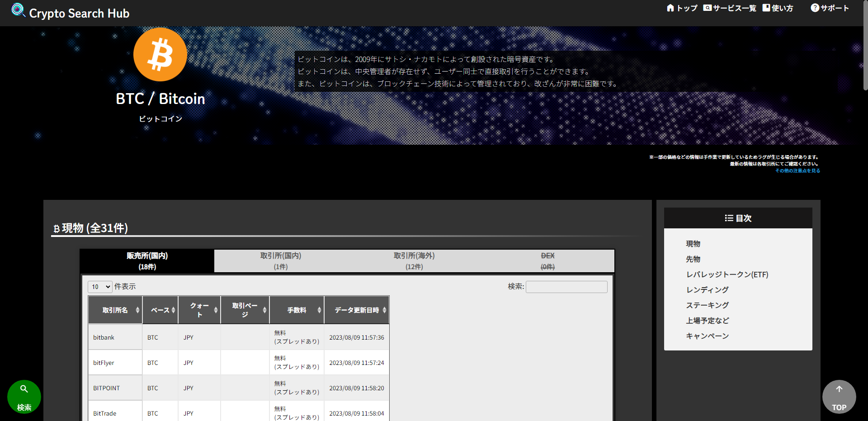This screenshot has height=421, width=868.
Task: Click the BITPOINT exchange cell
Action: [115, 388]
